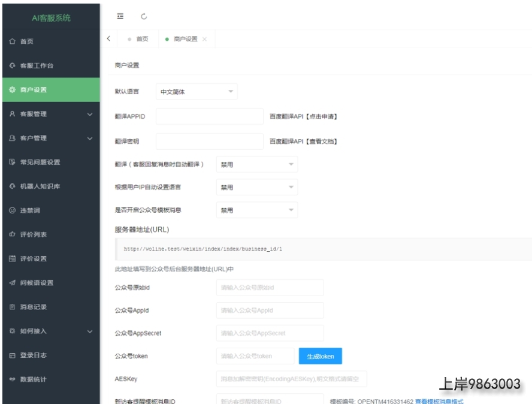The width and height of the screenshot is (532, 404).
Task: Click the 评价列表 thumbs-up icon
Action: tap(12, 234)
